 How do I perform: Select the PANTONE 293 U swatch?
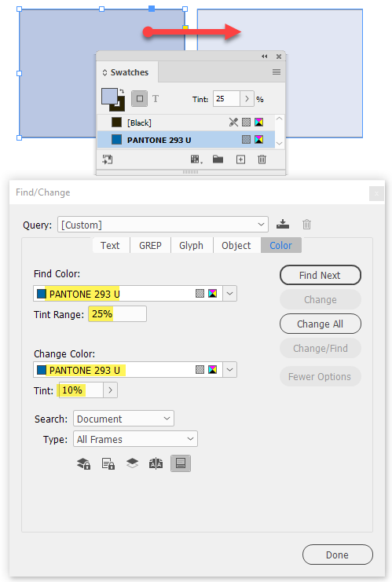click(x=186, y=140)
